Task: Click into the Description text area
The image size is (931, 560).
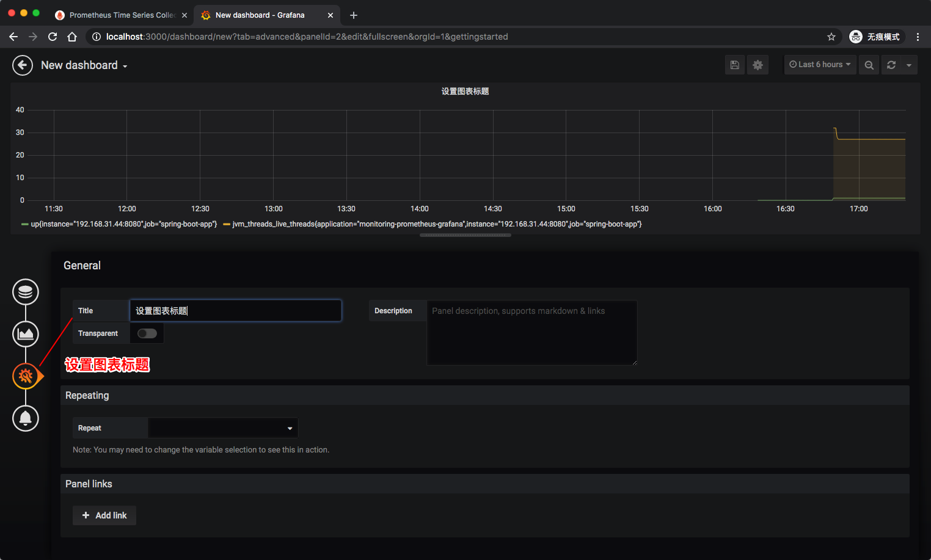Action: click(x=531, y=333)
